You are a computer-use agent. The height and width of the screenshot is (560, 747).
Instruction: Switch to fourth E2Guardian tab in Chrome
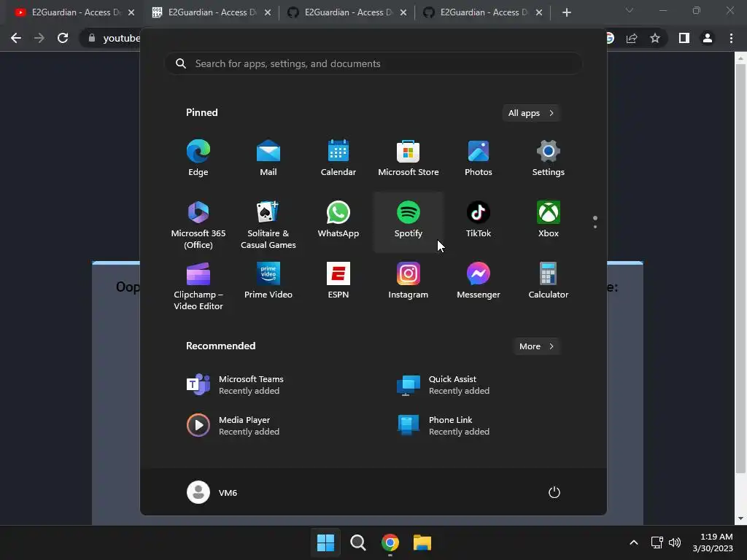click(x=483, y=12)
